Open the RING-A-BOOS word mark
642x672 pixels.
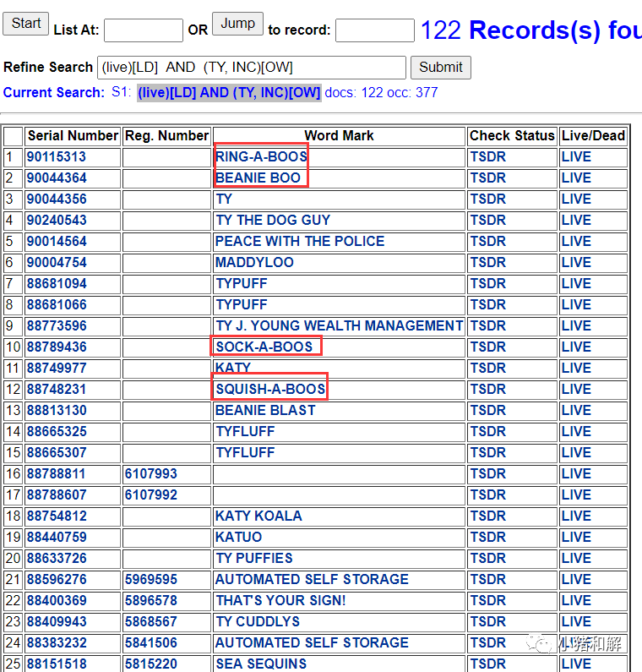coord(261,157)
